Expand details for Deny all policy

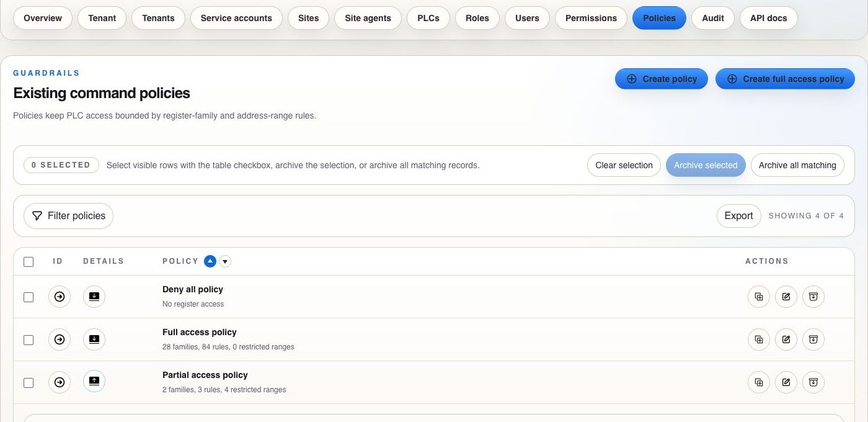click(x=94, y=297)
